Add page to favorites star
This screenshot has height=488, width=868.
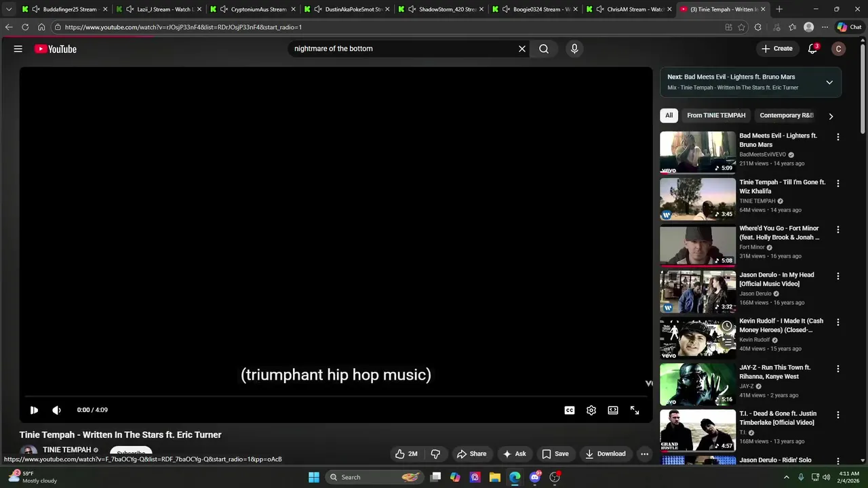point(741,27)
